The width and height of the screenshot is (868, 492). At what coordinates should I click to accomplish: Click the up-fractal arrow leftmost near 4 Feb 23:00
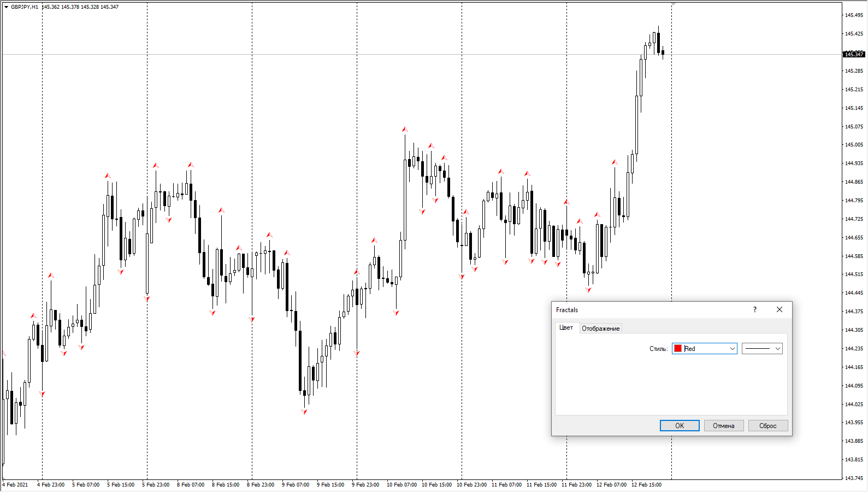point(33,316)
